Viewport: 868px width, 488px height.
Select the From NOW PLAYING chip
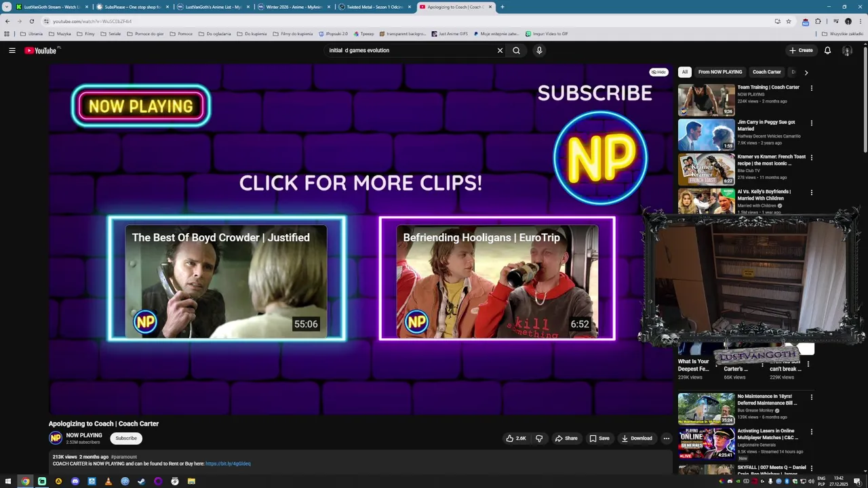(720, 72)
